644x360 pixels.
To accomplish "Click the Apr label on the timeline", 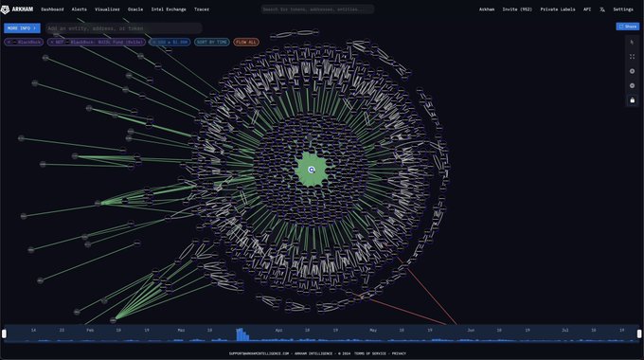I will click(278, 330).
